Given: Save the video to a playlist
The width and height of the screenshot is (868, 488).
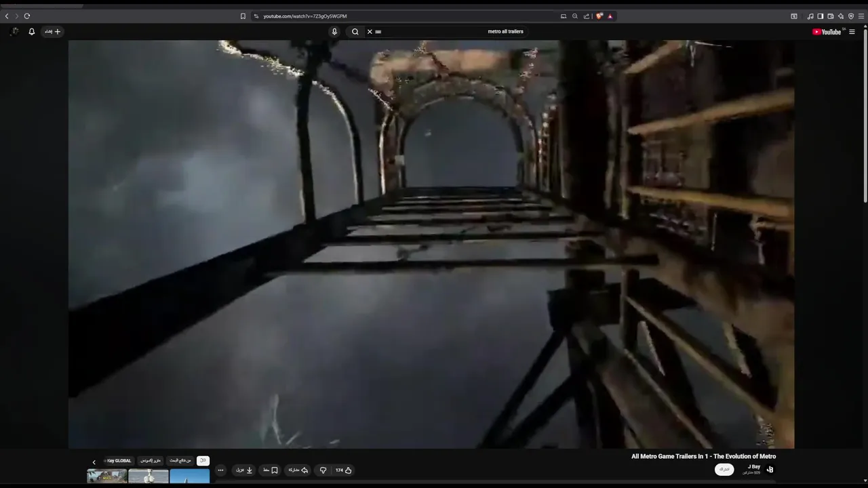Looking at the screenshot, I should tap(271, 470).
